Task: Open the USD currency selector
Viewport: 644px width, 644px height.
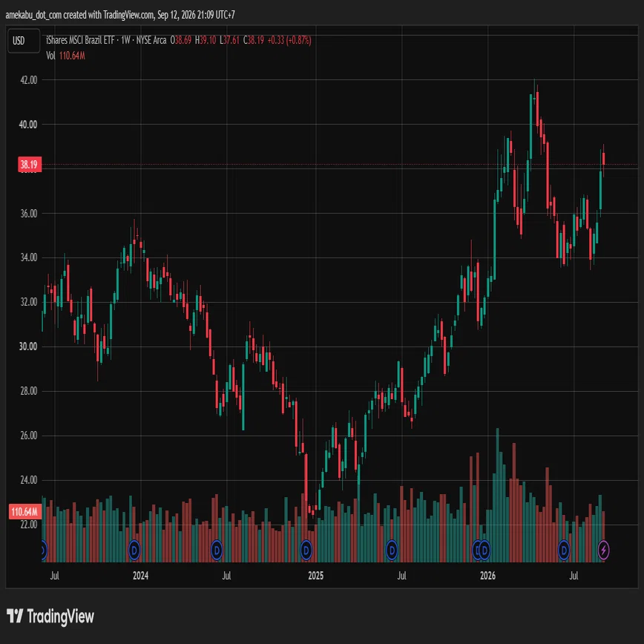Action: 24,41
